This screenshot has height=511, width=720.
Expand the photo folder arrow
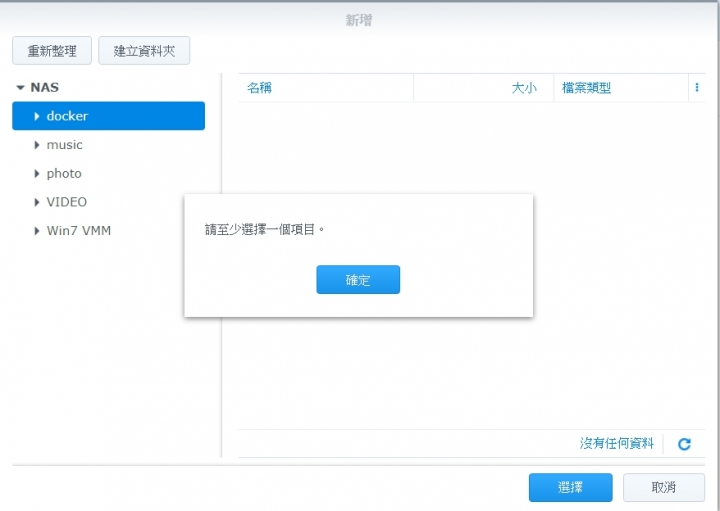click(37, 174)
